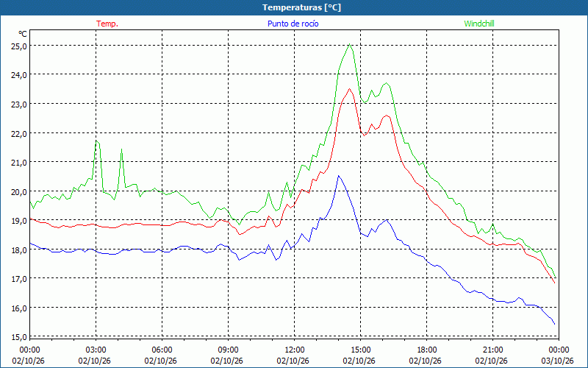Click the 21,0 y-axis value

[x=19, y=163]
